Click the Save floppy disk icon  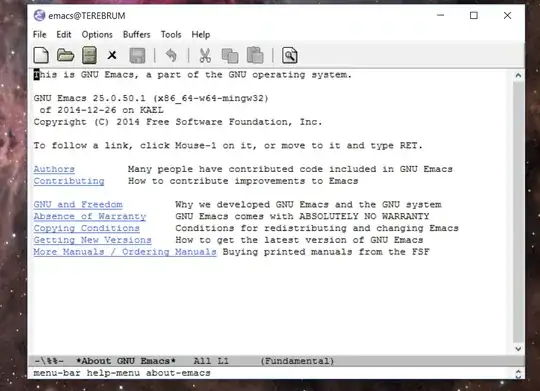pyautogui.click(x=137, y=55)
